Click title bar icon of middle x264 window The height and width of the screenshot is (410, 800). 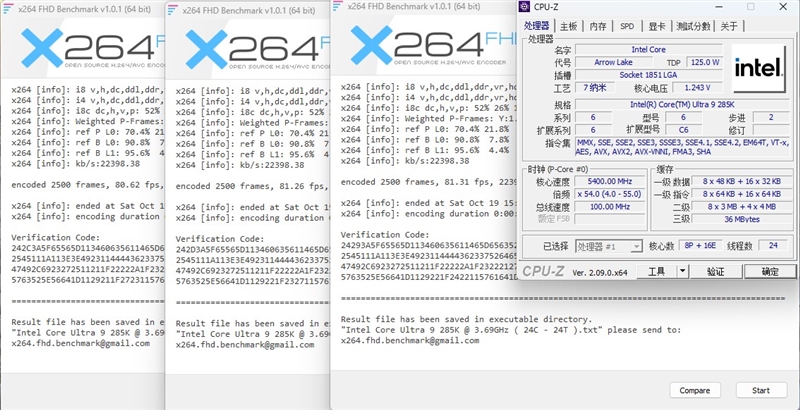pos(173,9)
